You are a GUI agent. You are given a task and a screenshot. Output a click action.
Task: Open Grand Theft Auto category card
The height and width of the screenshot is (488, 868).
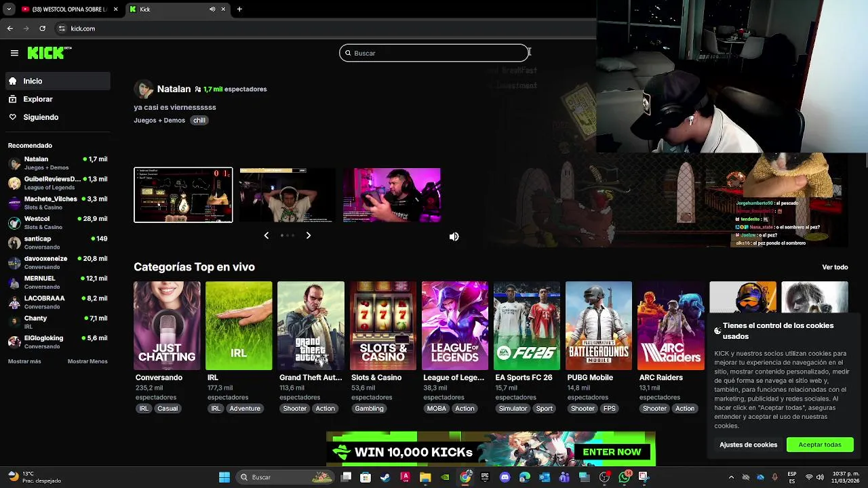tap(311, 325)
